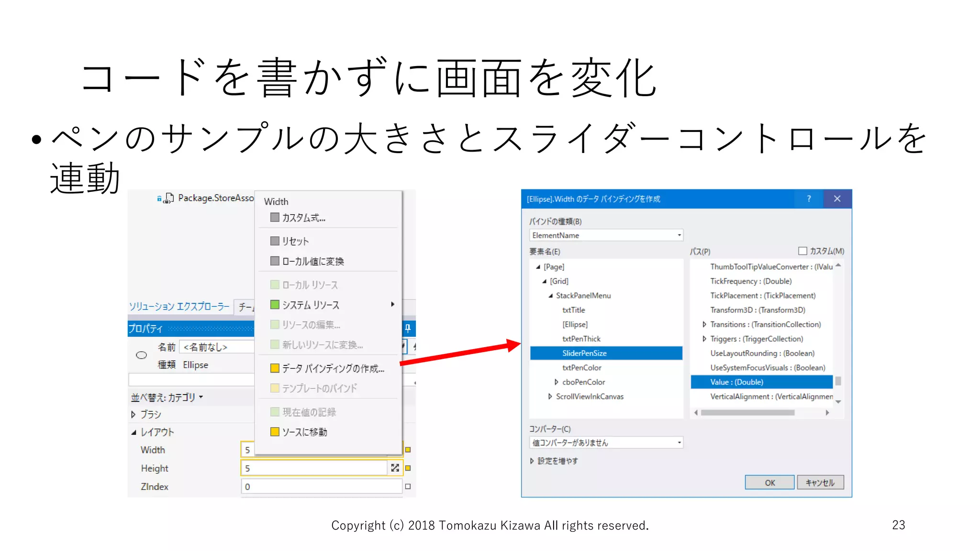Select ローカル値に変換 menu entry
Viewport: 980px width, 551px height.
tap(313, 261)
